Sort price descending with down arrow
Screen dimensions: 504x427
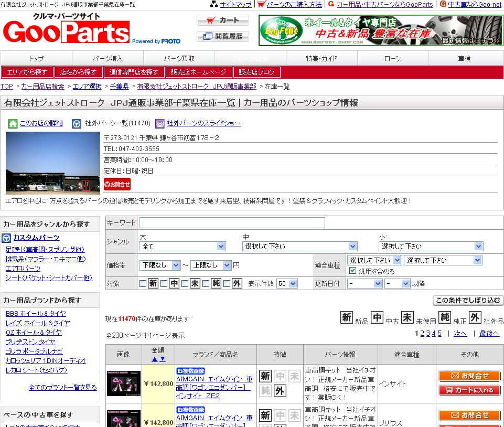[x=163, y=359]
